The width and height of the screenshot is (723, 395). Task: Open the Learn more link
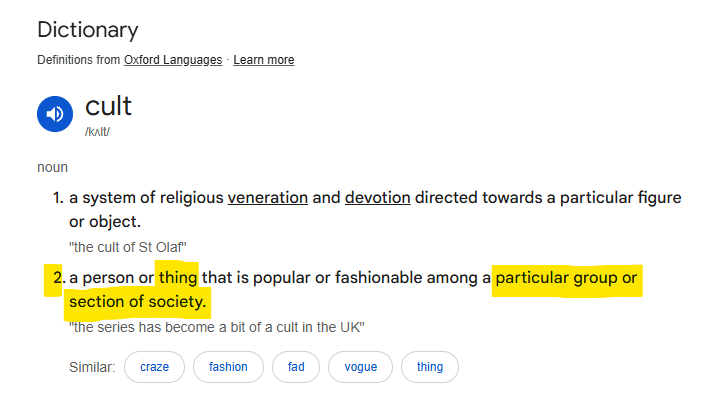pos(264,60)
